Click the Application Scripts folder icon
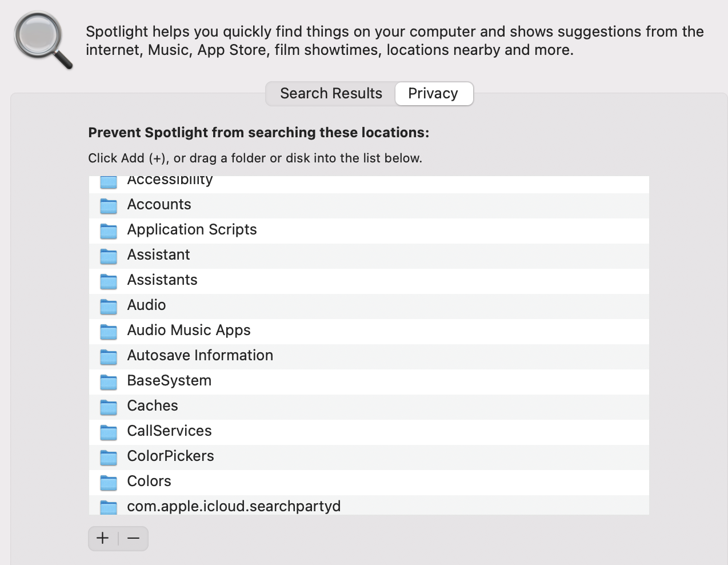 109,230
